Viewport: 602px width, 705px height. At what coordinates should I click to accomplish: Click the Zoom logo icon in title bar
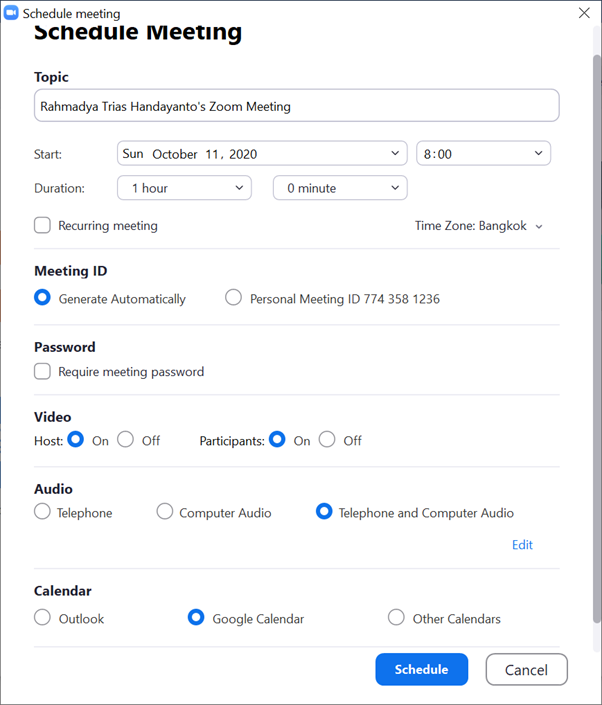point(11,14)
